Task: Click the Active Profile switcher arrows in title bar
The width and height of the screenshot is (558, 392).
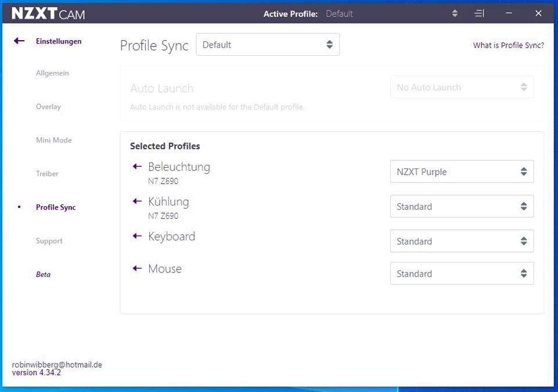Action: (x=455, y=13)
